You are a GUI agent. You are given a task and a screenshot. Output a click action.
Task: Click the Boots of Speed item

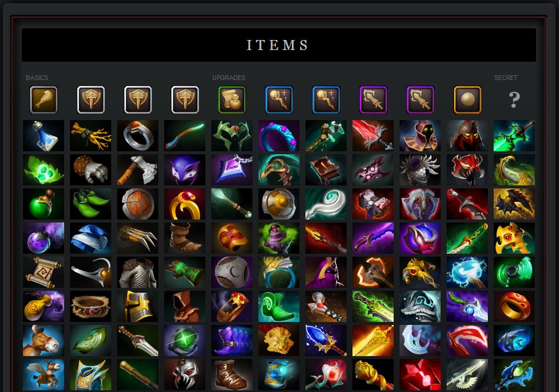click(x=185, y=238)
